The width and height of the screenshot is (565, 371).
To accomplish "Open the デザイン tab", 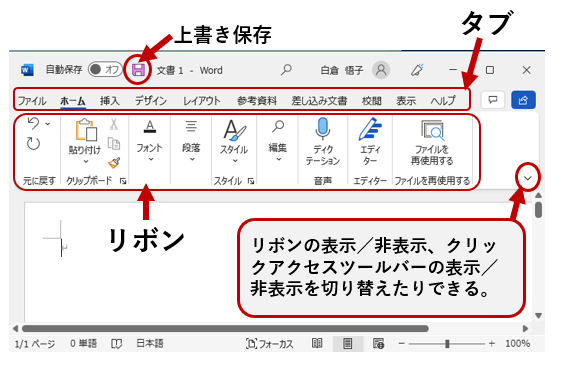I will click(x=151, y=100).
